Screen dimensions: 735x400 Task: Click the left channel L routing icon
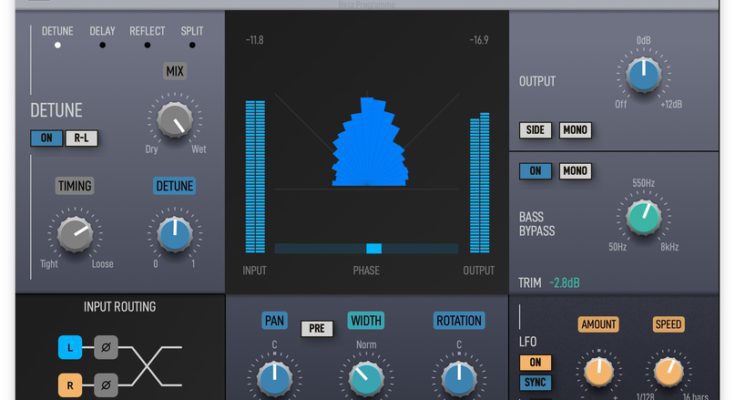[x=68, y=349]
